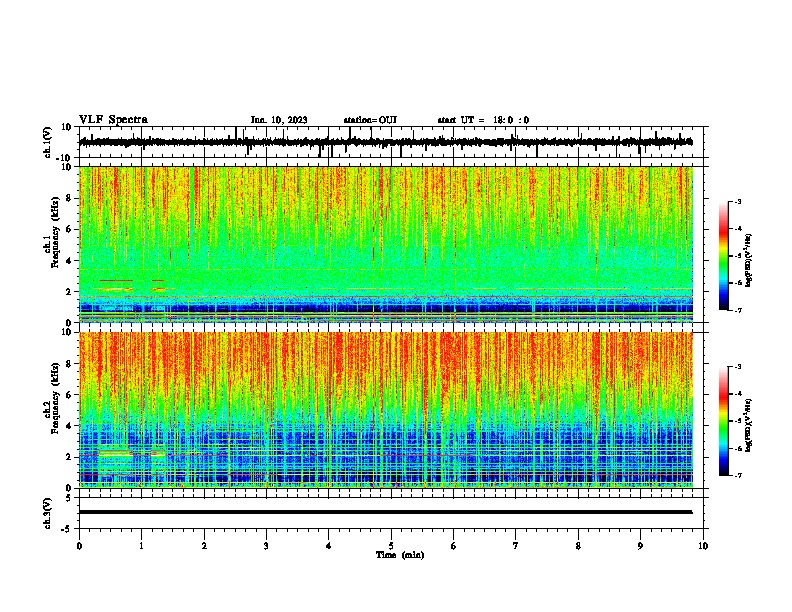792x612 pixels.
Task: Click the "8" tick on the Time axis
Action: tap(578, 546)
